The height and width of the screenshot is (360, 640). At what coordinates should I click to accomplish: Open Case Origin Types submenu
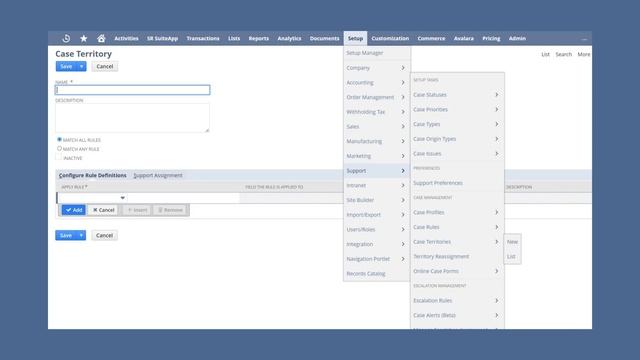tap(457, 139)
